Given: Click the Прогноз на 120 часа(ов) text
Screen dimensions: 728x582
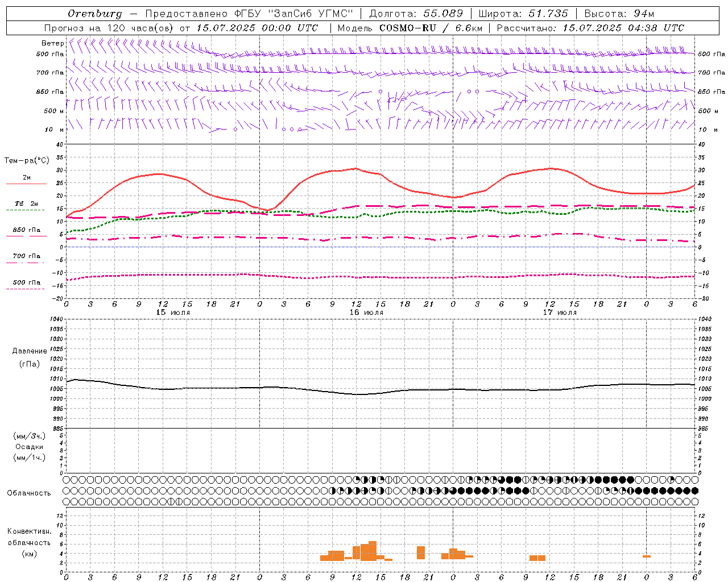Looking at the screenshot, I should pyautogui.click(x=110, y=28).
